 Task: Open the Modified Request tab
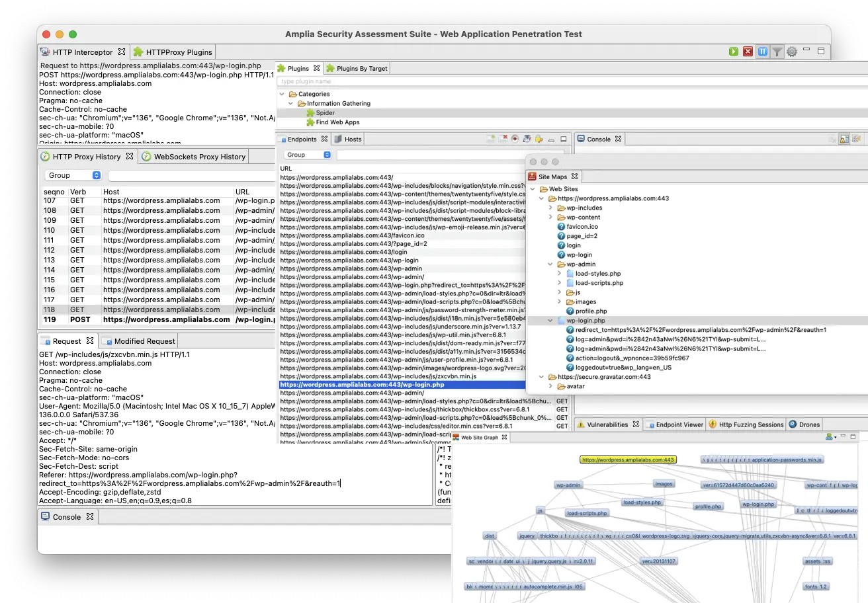click(x=138, y=341)
